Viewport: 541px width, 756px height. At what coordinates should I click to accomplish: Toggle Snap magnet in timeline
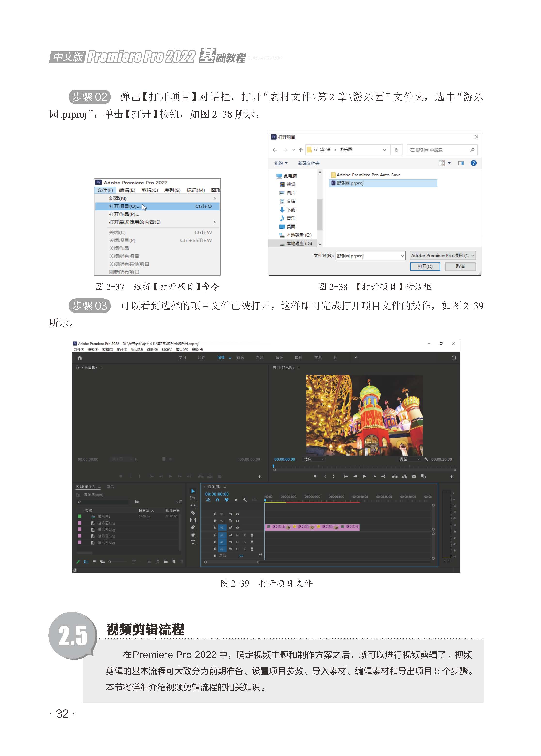(217, 500)
